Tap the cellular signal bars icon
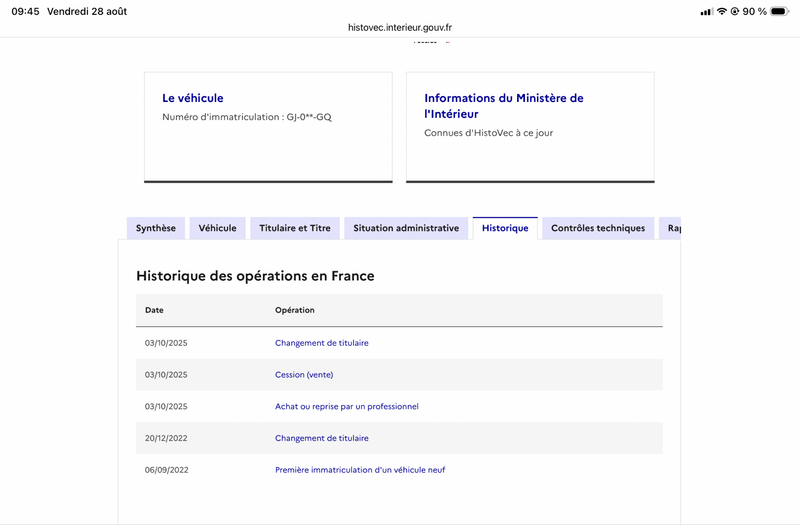Viewport: 800px width, 525px height. pyautogui.click(x=706, y=12)
